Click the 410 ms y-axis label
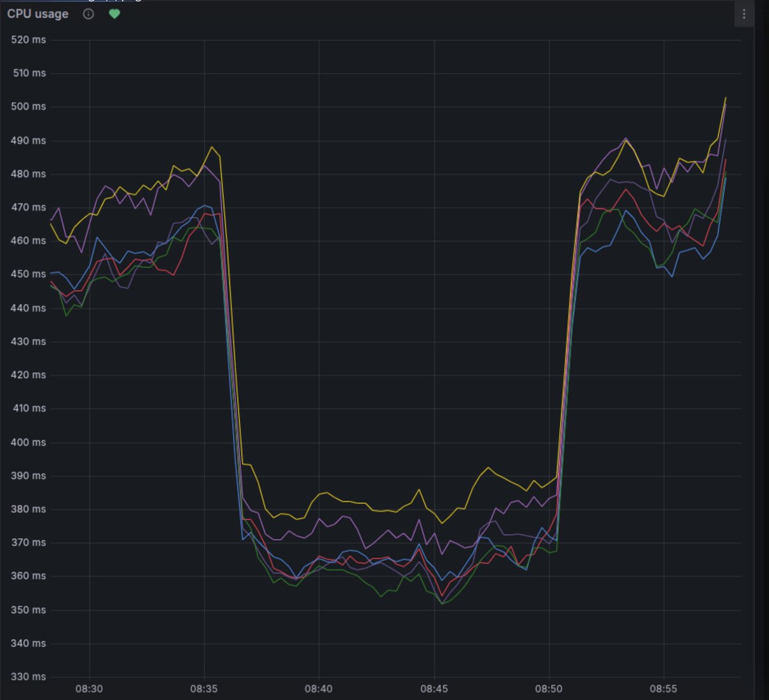The image size is (769, 700). [x=29, y=408]
